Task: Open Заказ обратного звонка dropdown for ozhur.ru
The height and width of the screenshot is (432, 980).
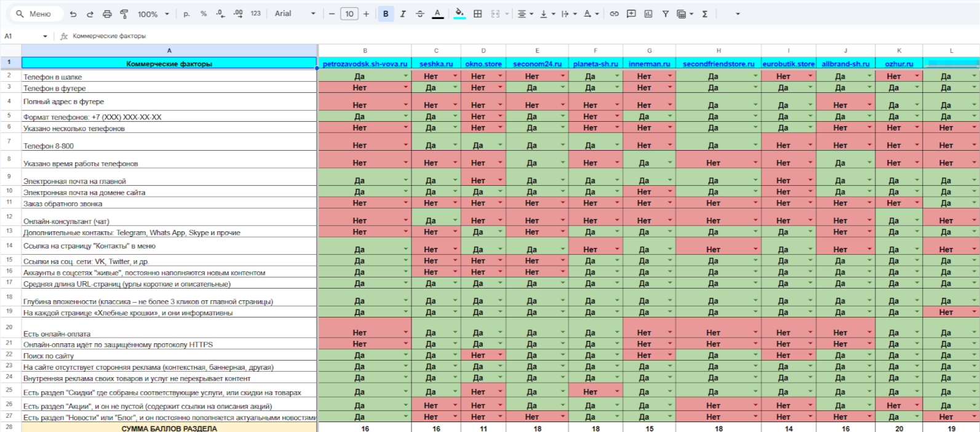Action: [x=917, y=202]
